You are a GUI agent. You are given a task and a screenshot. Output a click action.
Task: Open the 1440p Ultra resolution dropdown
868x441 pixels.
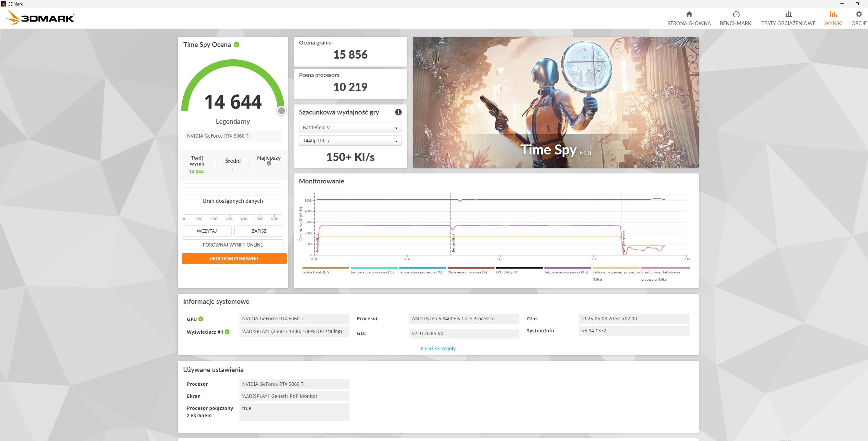click(x=350, y=141)
